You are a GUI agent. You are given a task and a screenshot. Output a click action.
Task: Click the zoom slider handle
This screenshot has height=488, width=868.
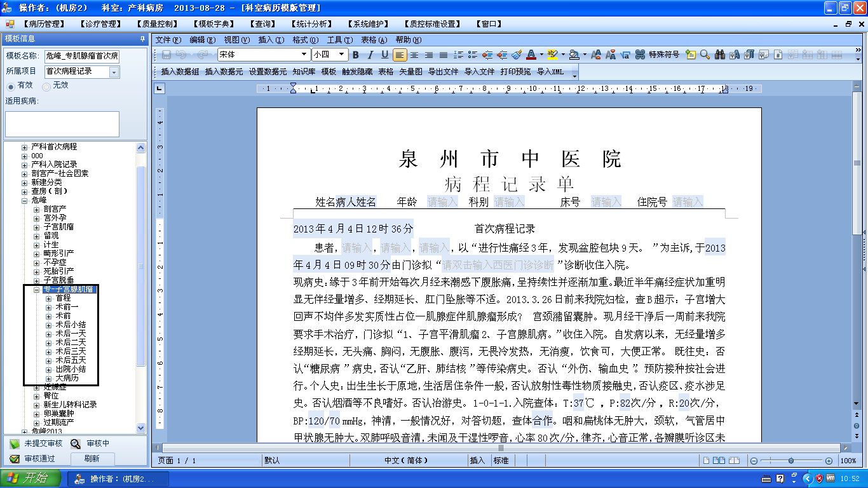[x=791, y=461]
